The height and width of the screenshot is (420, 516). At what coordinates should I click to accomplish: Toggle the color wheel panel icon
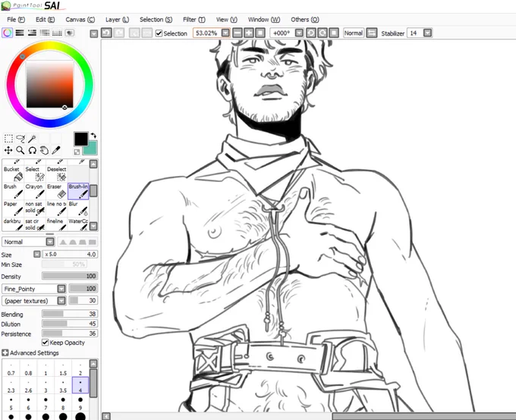tap(8, 33)
